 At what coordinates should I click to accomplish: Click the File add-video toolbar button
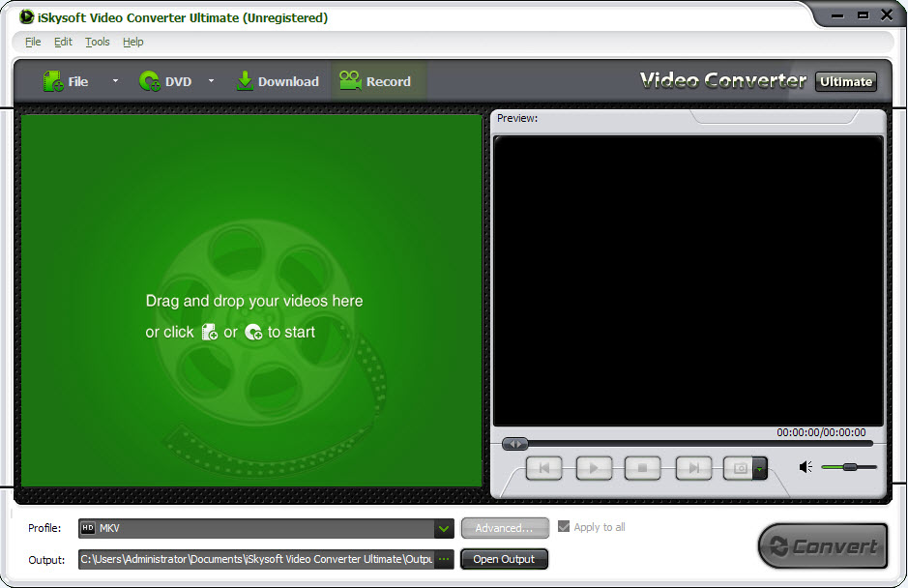point(66,81)
